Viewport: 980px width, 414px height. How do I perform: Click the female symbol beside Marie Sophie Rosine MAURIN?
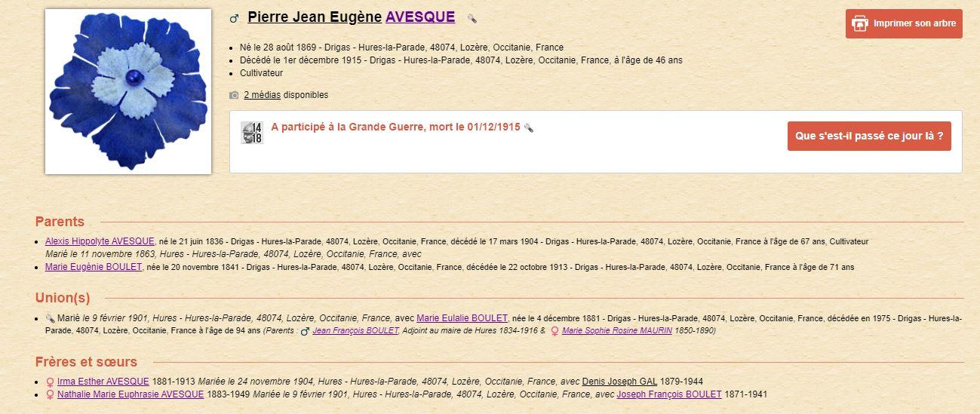coord(555,331)
